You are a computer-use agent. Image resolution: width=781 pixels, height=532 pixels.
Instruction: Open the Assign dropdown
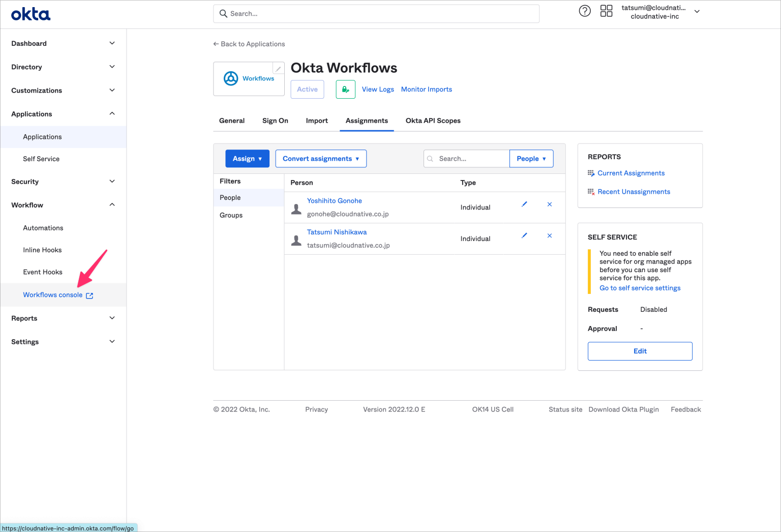247,158
